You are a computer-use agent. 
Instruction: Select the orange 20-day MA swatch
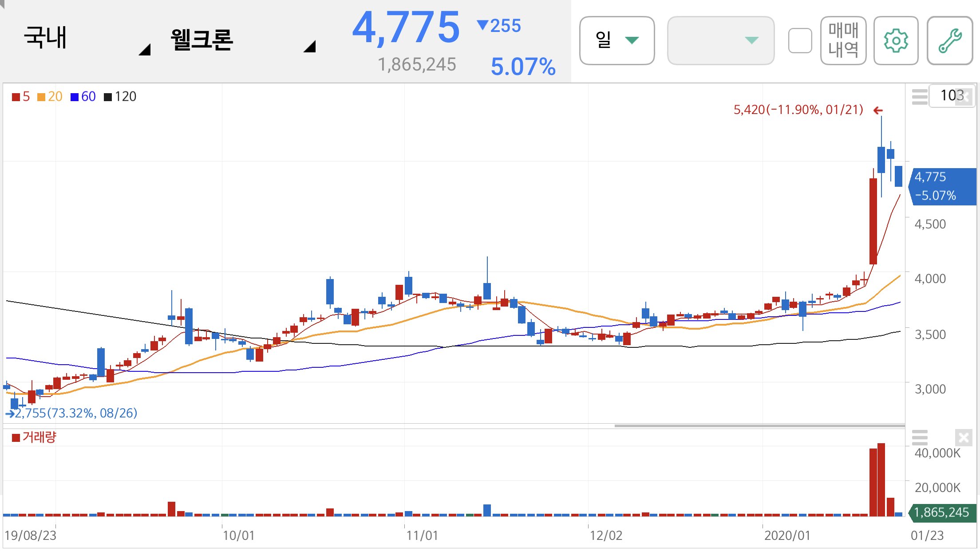tap(41, 97)
